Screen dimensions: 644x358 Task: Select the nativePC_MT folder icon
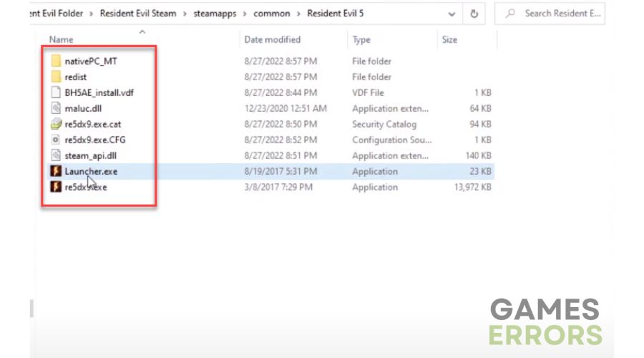56,62
